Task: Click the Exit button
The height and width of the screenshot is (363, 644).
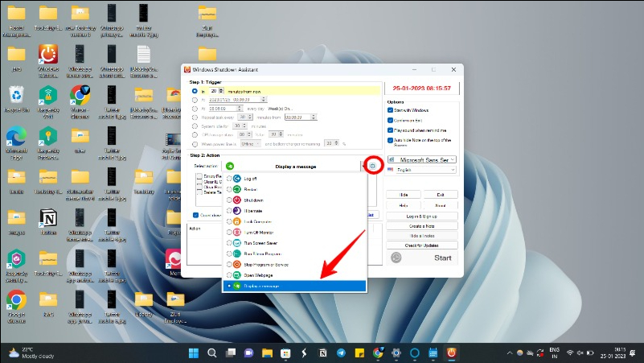Action: click(x=441, y=195)
